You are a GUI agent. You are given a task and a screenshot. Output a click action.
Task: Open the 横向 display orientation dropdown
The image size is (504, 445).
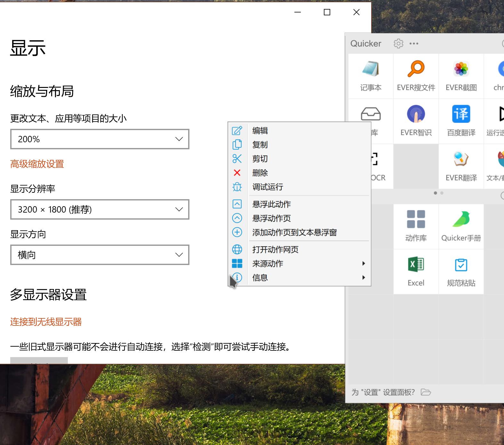(100, 255)
